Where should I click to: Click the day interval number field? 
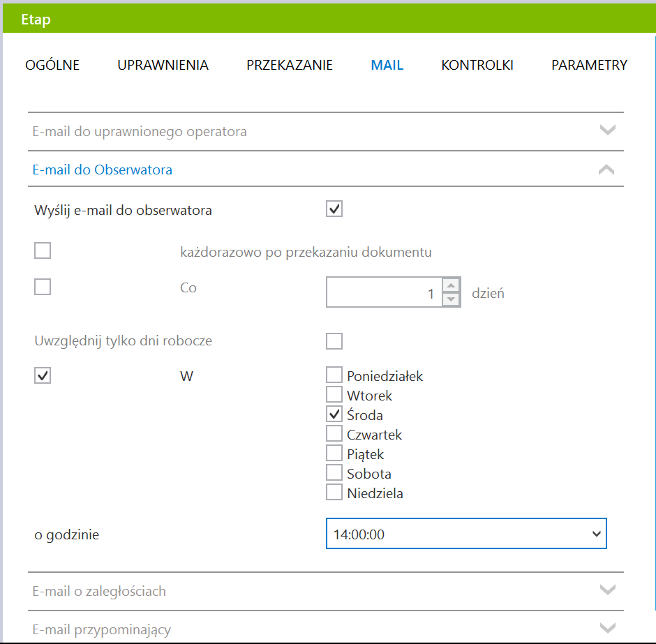click(x=384, y=292)
